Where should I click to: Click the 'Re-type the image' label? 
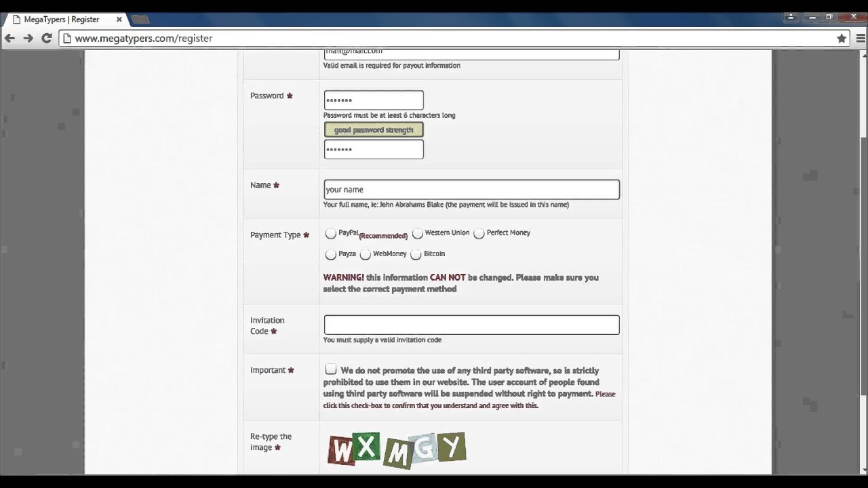[271, 442]
